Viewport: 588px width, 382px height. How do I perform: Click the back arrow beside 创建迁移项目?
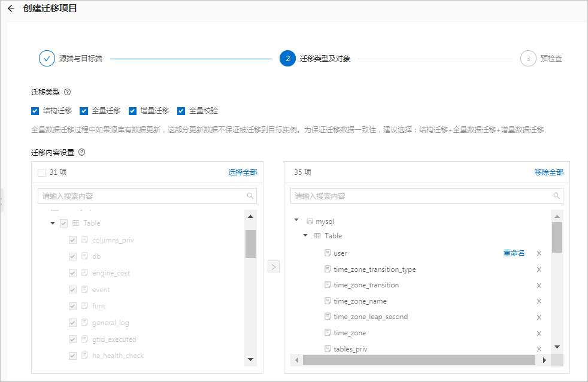[12, 10]
